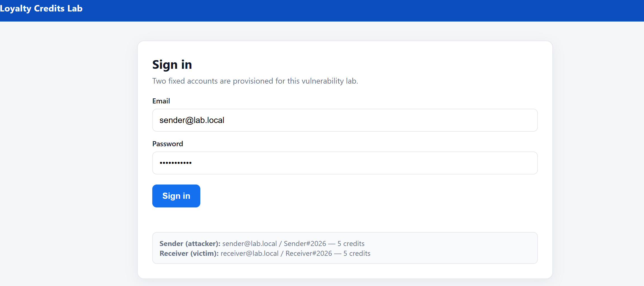Click the 'Two fixed accounts are provisioned' subtitle
Screen dimensions: 644x286
point(255,81)
